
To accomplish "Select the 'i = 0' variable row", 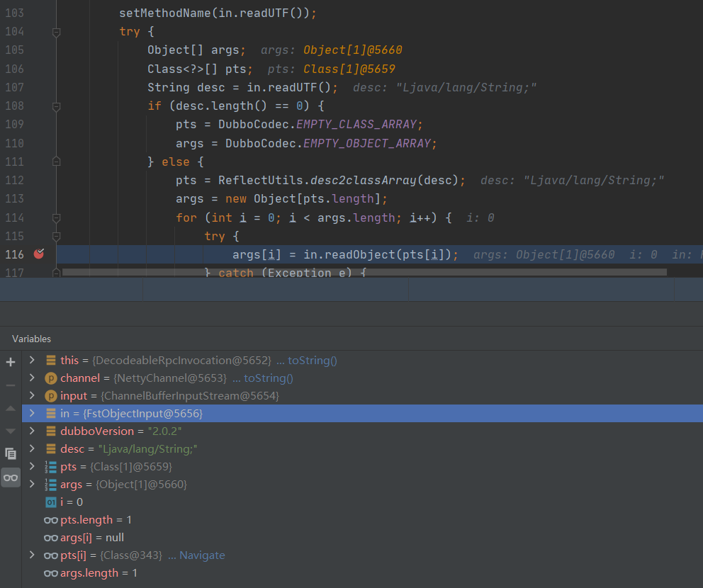I will click(x=71, y=502).
